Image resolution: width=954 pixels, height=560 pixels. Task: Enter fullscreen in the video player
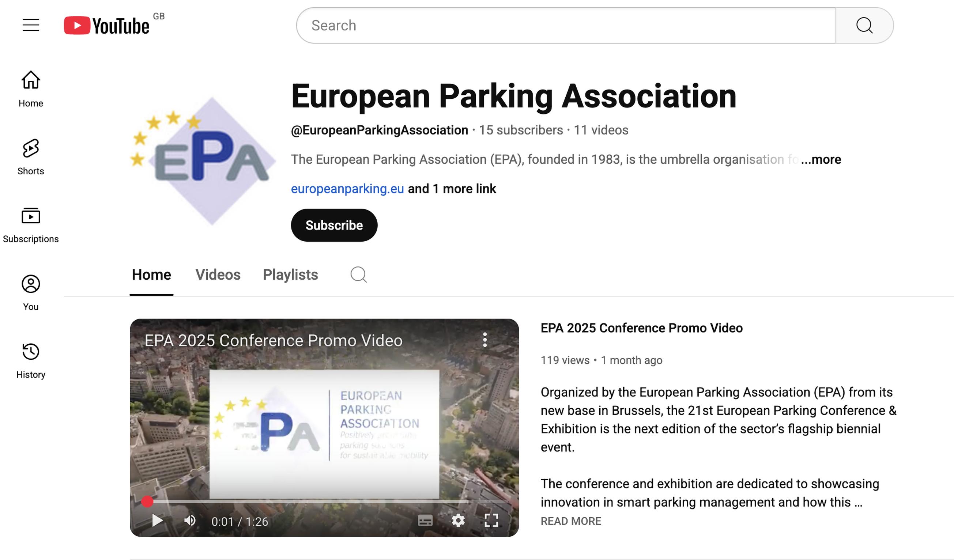pyautogui.click(x=491, y=521)
